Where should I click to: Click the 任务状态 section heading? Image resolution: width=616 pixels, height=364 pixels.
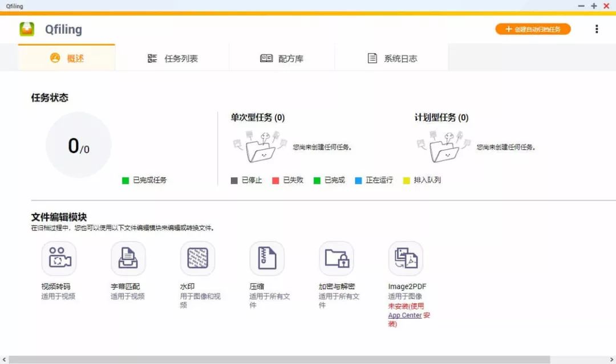pos(50,97)
